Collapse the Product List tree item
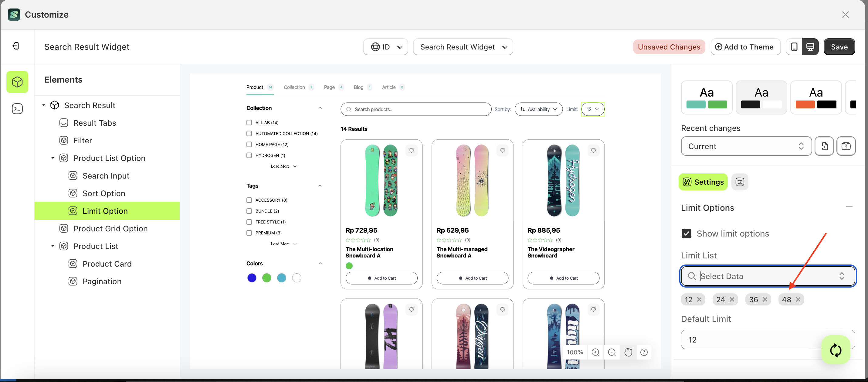 (x=53, y=246)
